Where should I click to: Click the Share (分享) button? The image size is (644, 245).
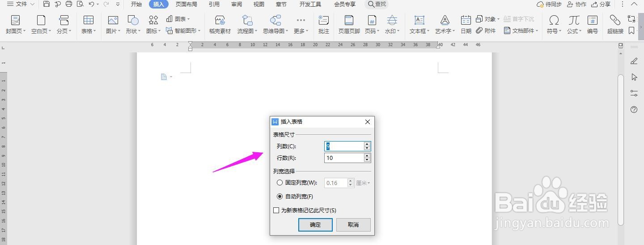pyautogui.click(x=601, y=4)
